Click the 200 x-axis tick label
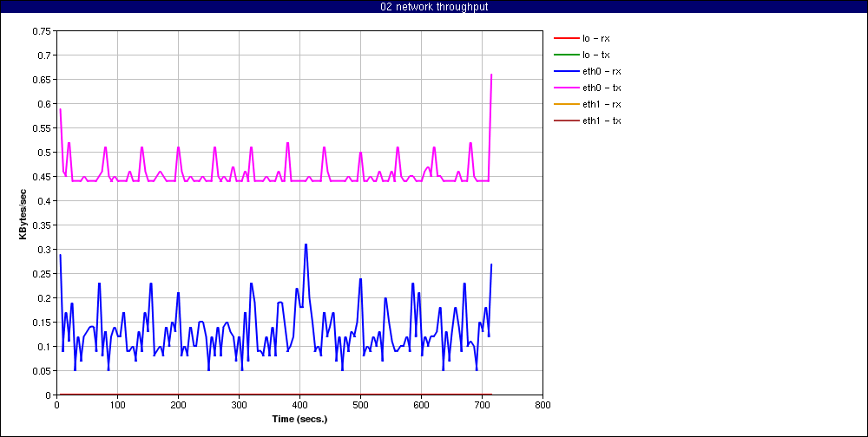 pos(178,405)
